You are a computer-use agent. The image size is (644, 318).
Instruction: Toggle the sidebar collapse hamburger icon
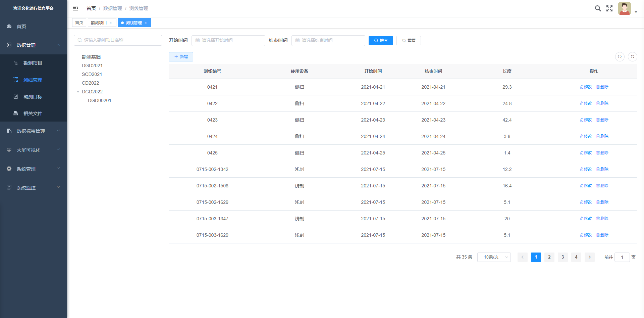click(75, 8)
